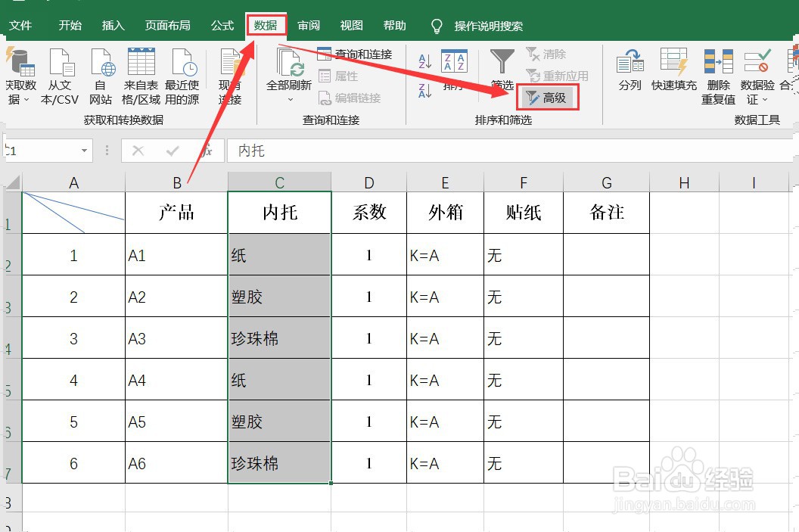Image resolution: width=799 pixels, height=532 pixels.
Task: Open 查询和连接 pane
Action: click(355, 54)
